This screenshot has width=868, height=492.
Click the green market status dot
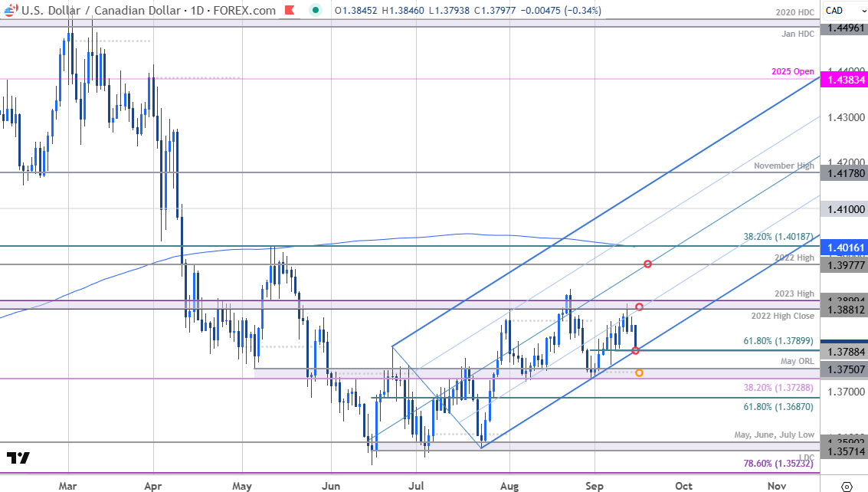(x=316, y=10)
